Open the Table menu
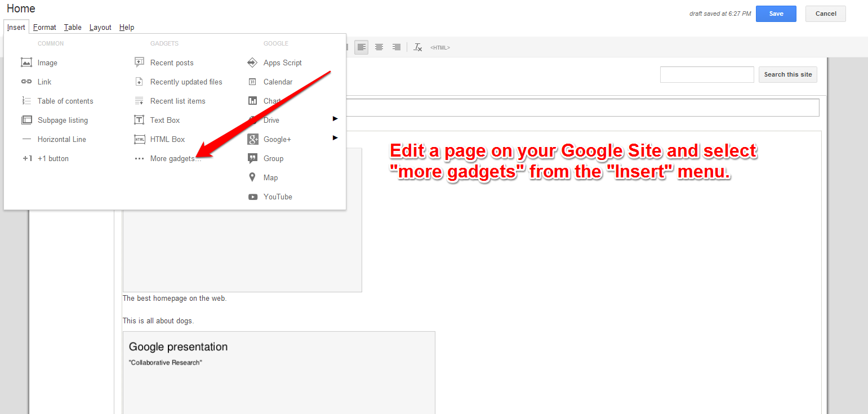868x414 pixels. pos(73,27)
